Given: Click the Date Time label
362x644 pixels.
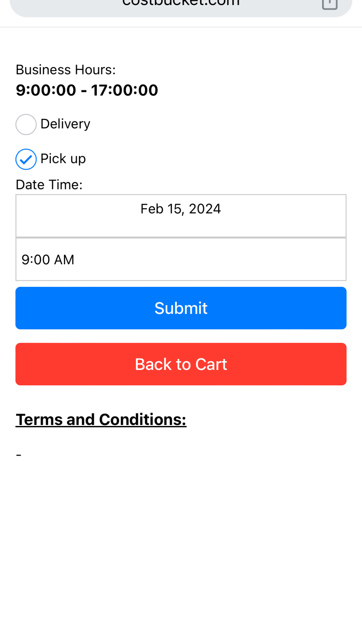Looking at the screenshot, I should tap(49, 185).
